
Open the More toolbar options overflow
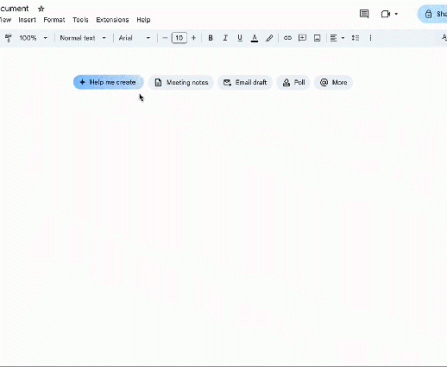click(x=370, y=38)
